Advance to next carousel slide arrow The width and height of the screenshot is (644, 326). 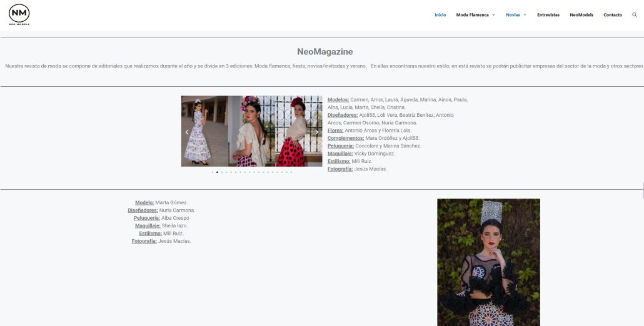click(x=316, y=132)
